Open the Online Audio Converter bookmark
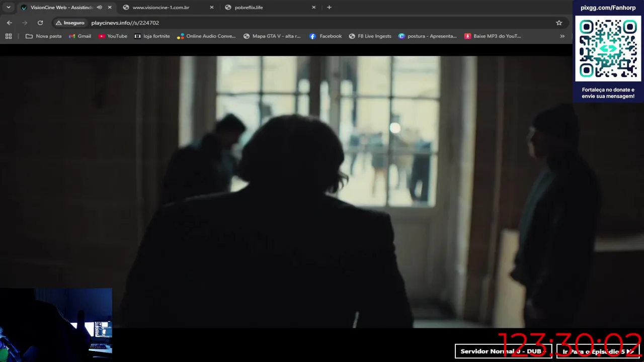The height and width of the screenshot is (362, 644). [206, 36]
